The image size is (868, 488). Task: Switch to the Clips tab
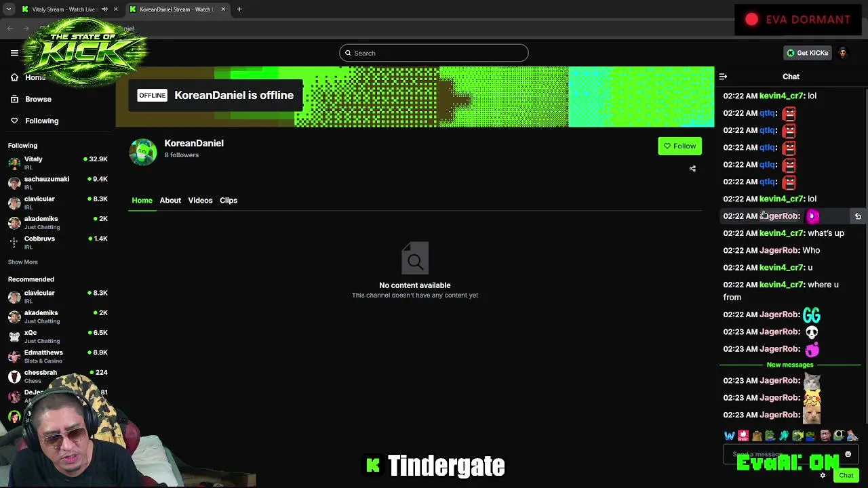coord(229,201)
